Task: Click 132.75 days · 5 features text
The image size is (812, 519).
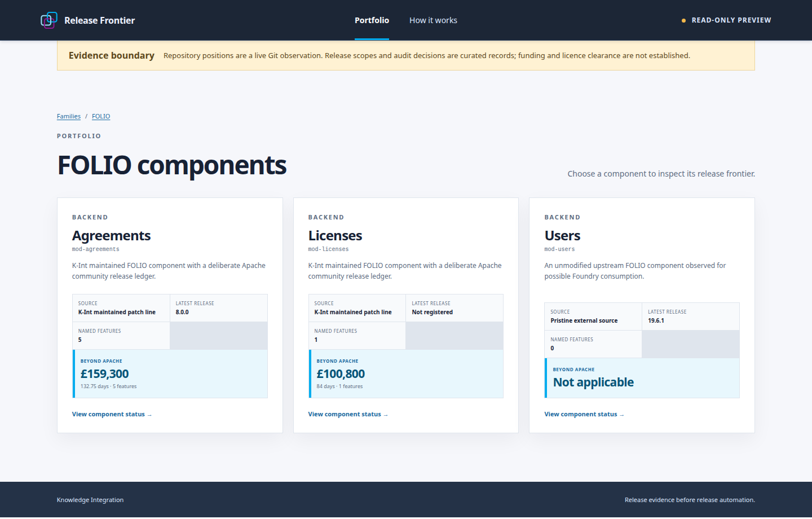Action: coord(109,386)
